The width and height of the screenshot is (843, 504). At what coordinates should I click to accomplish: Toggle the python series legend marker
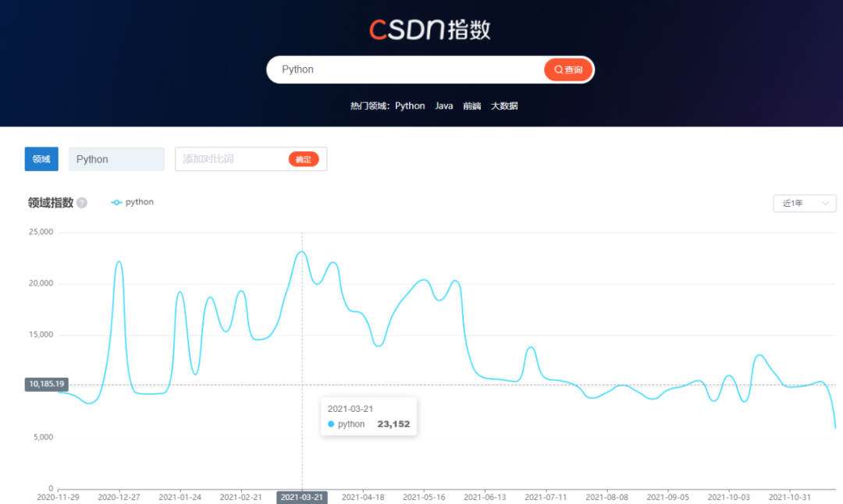click(116, 203)
